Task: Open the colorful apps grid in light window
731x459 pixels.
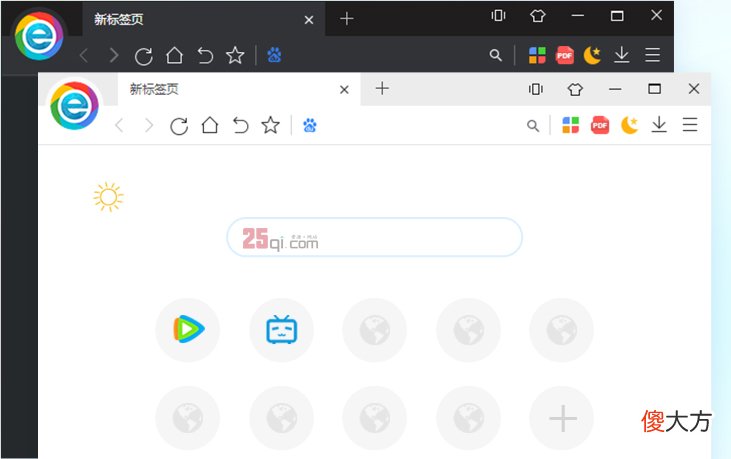Action: tap(571, 125)
